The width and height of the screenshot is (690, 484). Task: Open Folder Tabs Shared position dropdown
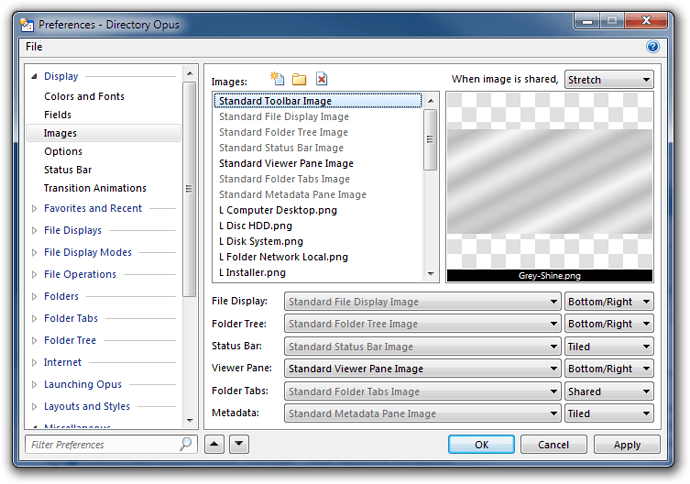pos(609,392)
